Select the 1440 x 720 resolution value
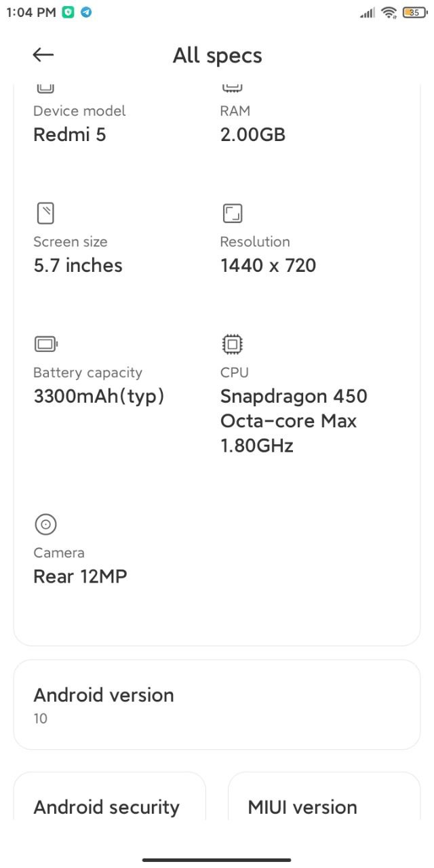This screenshot has height=868, width=434. point(269,265)
